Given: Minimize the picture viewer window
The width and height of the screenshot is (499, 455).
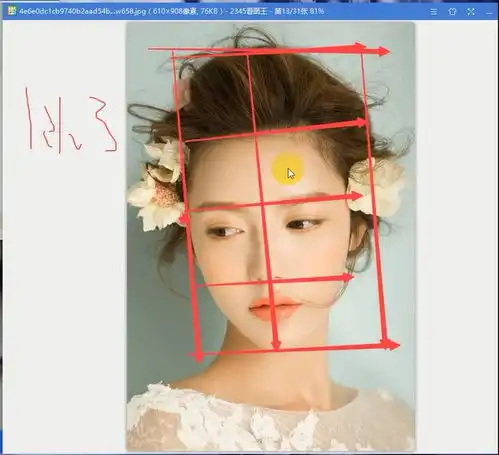Looking at the screenshot, I should 489,12.
